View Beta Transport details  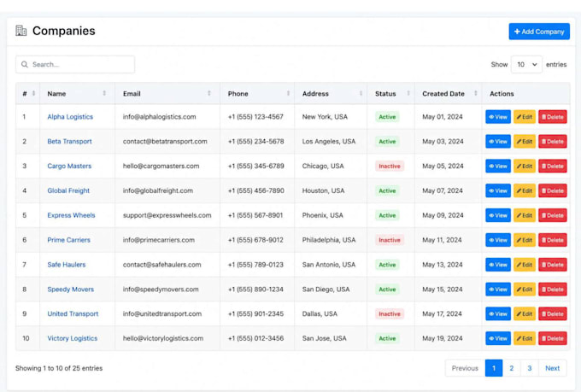498,141
